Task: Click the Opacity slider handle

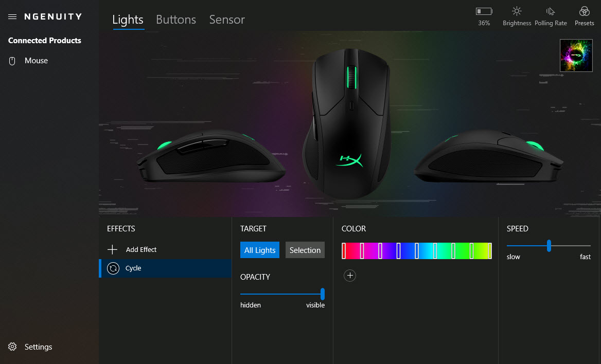Action: click(323, 294)
